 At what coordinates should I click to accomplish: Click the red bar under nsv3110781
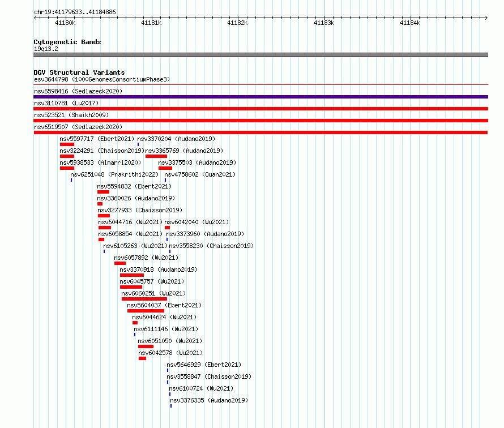[x=260, y=109]
